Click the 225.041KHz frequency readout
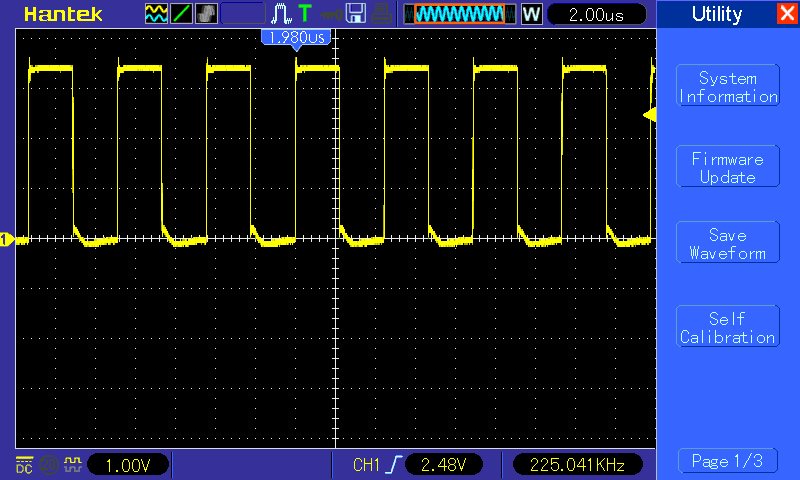800x480 pixels. click(577, 465)
